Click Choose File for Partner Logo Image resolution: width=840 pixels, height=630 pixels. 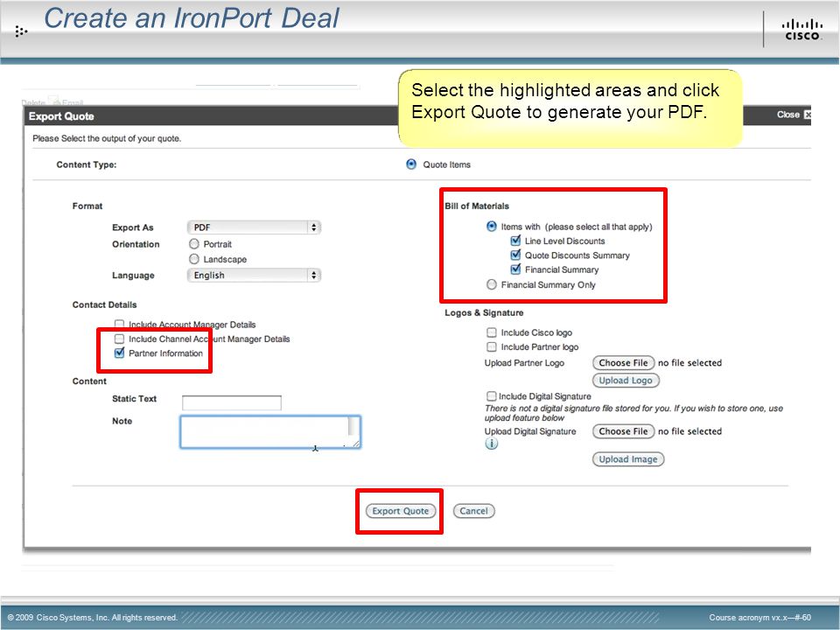click(623, 362)
